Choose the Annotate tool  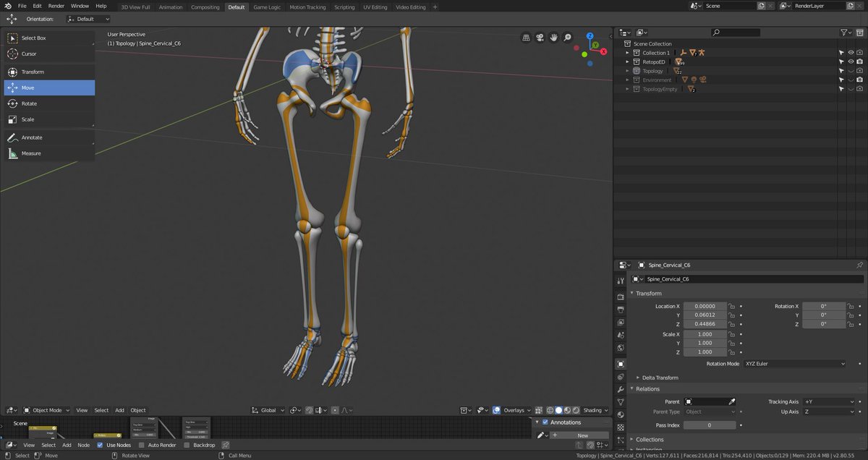click(49, 137)
